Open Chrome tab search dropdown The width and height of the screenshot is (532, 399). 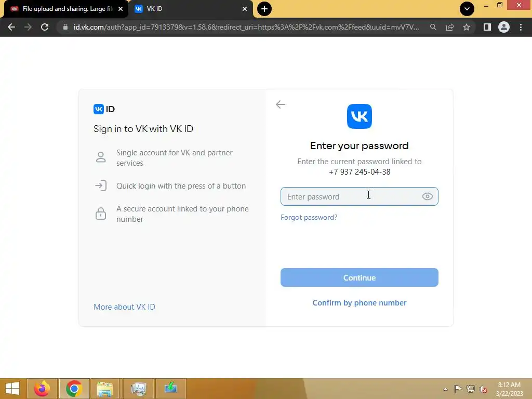(467, 9)
